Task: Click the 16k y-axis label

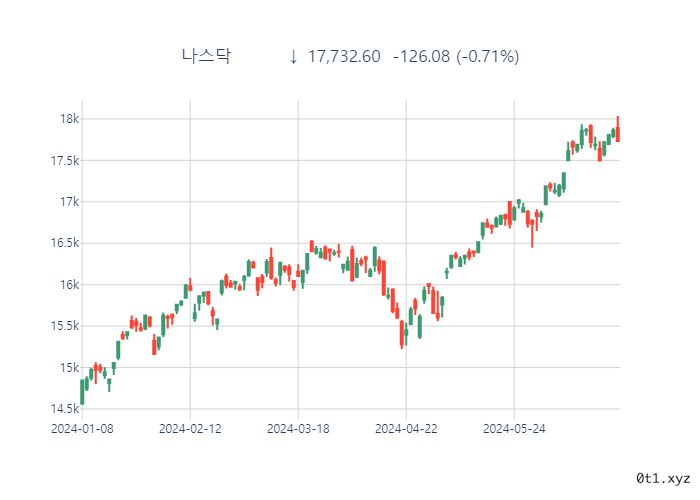Action: pos(70,284)
